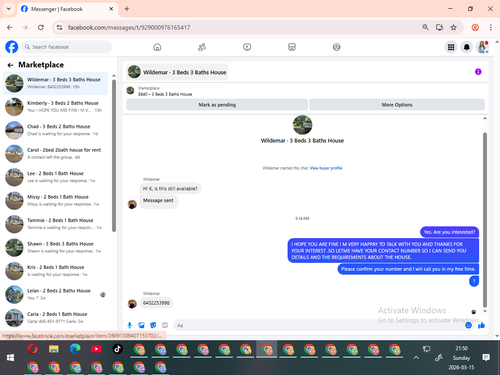Click the conversation list scrollbar
This screenshot has width=500, height=375.
pyautogui.click(x=114, y=155)
